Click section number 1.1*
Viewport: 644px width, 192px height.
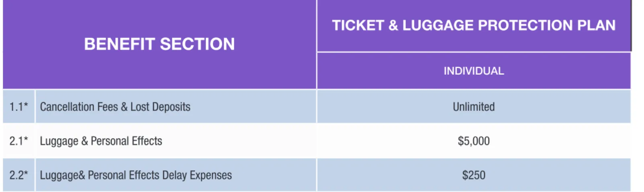(x=19, y=107)
